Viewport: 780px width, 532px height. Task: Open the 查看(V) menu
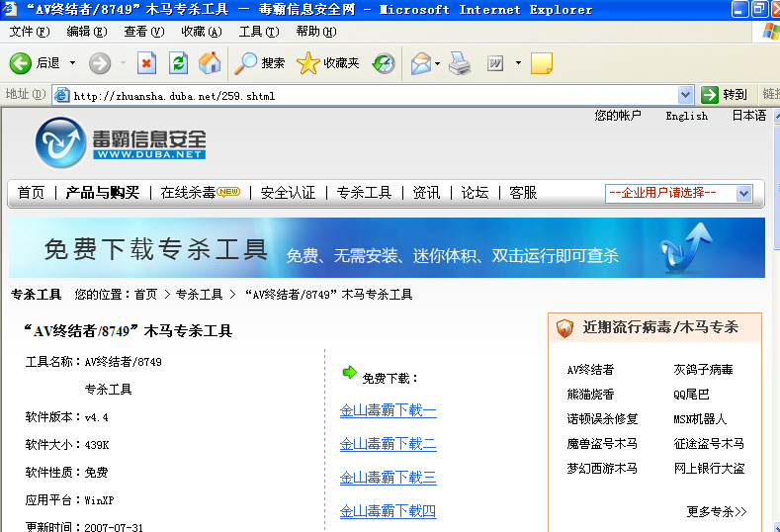pos(143,32)
